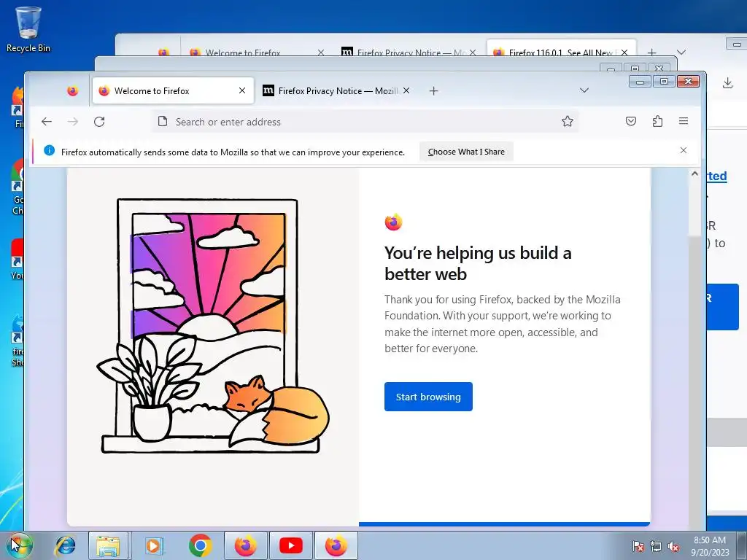Open the Save to Pocket icon

631,122
